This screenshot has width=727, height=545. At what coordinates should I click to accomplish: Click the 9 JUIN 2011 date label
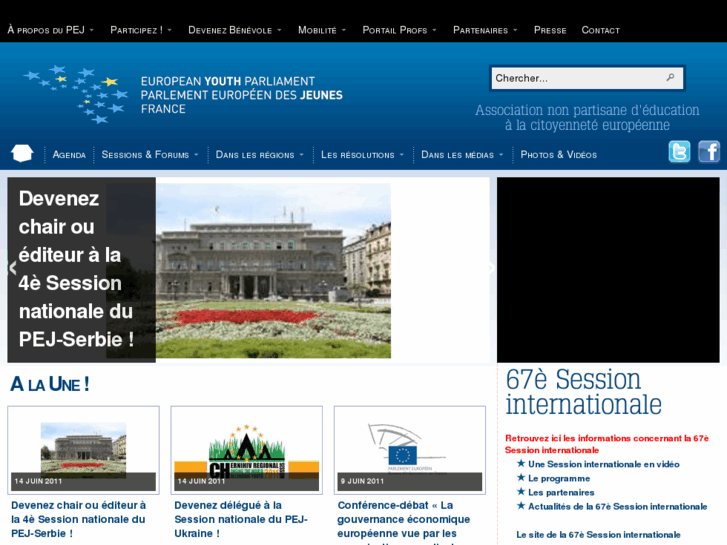[x=362, y=481]
